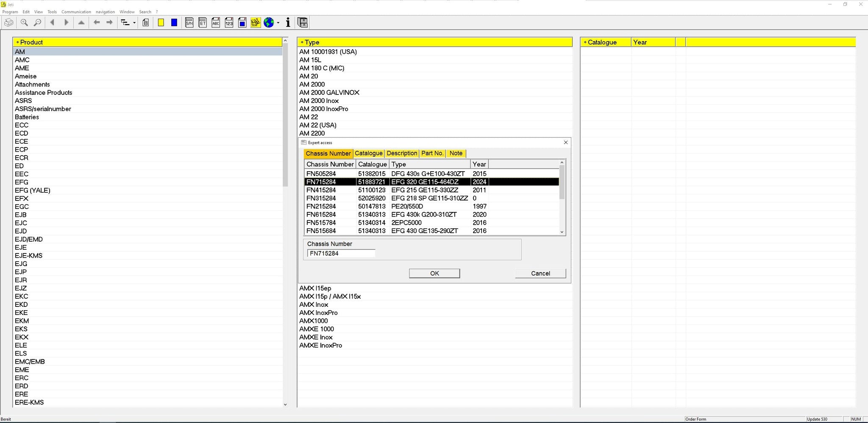This screenshot has width=868, height=423.
Task: Open the file cabinet archive icon
Action: (x=302, y=23)
